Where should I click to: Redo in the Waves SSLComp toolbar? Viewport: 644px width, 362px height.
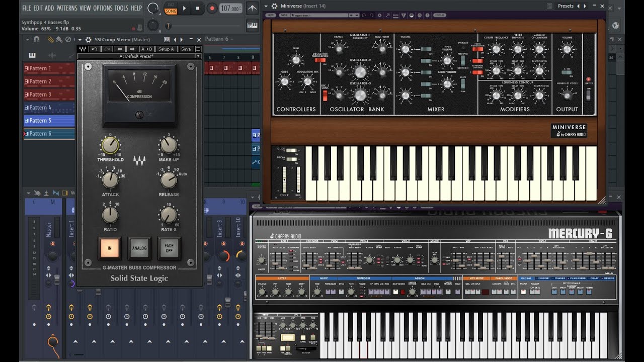click(107, 49)
